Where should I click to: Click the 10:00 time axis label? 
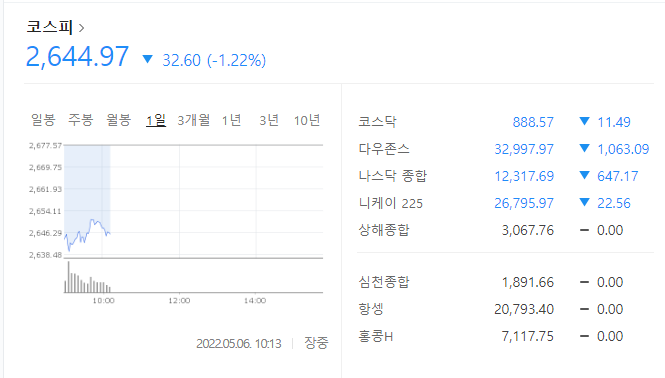pos(103,301)
